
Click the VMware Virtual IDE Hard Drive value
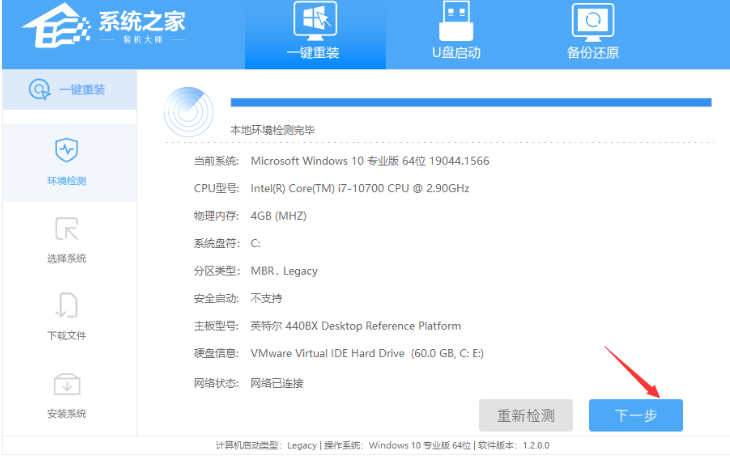367,353
